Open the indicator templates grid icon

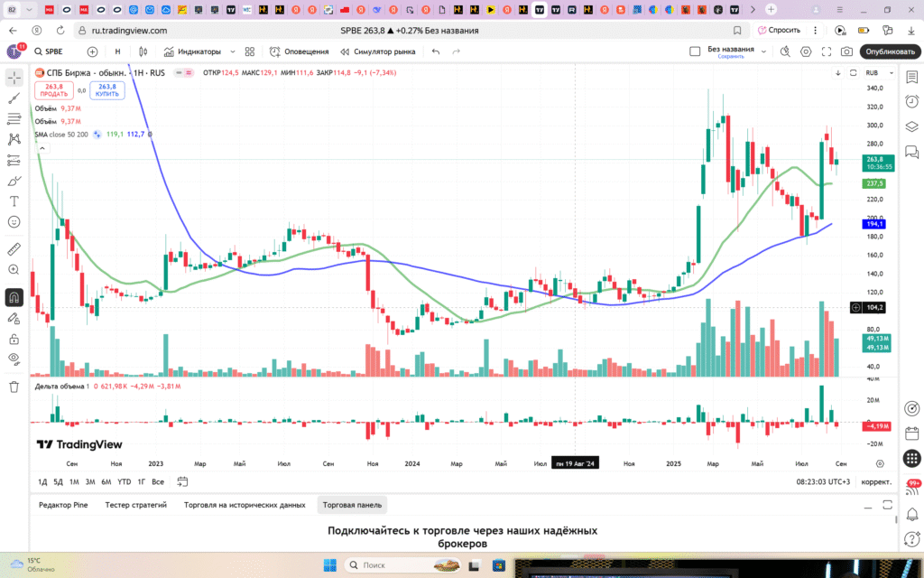250,51
